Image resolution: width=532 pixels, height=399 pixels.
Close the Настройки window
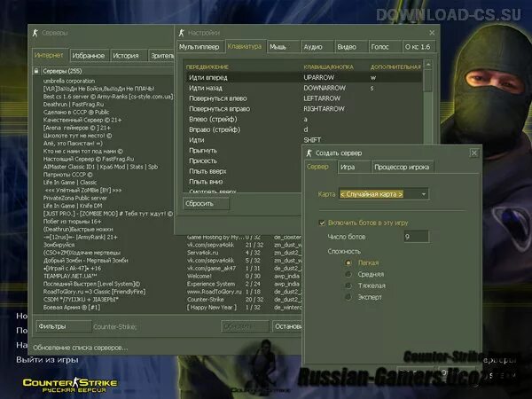pos(432,33)
